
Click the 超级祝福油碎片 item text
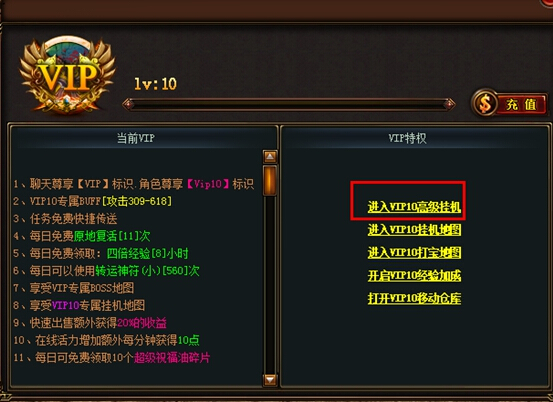pyautogui.click(x=172, y=358)
